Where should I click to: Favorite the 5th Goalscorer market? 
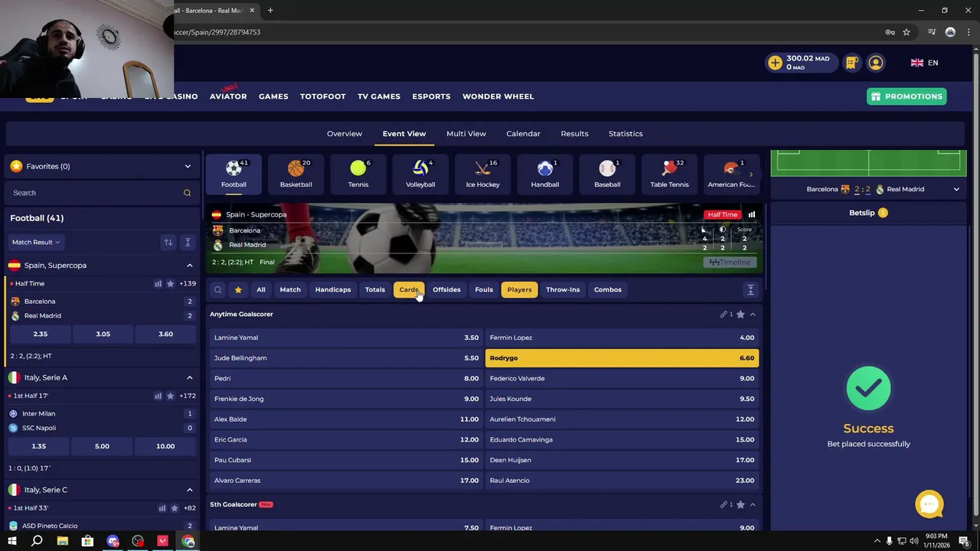click(740, 505)
